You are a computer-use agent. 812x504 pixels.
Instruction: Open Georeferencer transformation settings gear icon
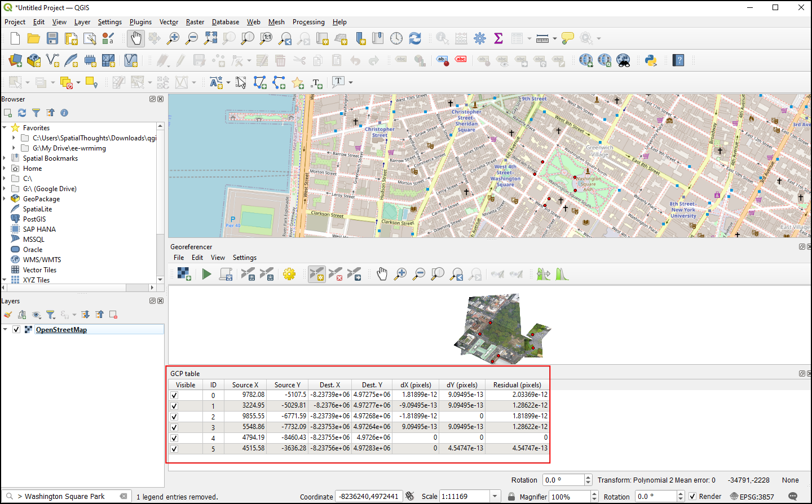click(289, 275)
